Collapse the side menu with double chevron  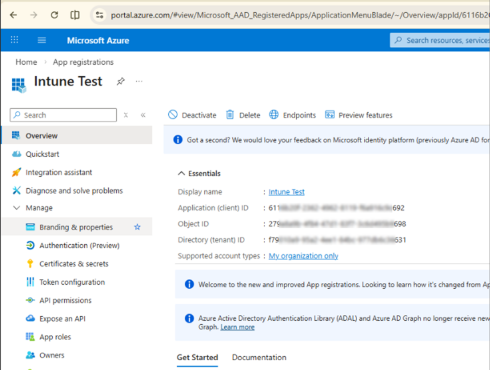tap(143, 115)
